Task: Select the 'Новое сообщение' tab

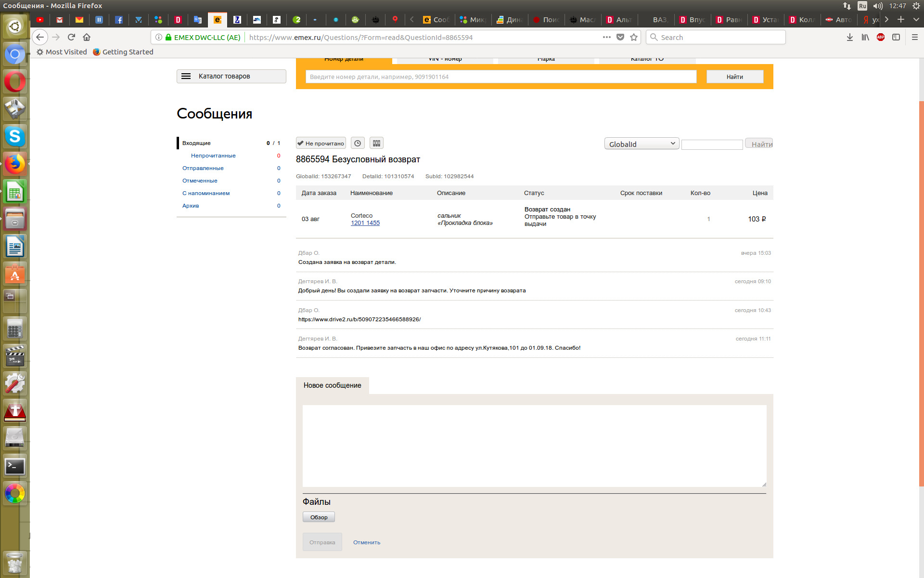Action: [x=332, y=385]
